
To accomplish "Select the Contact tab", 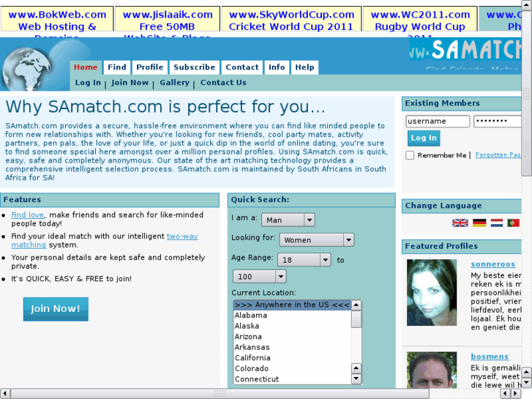I will [242, 67].
